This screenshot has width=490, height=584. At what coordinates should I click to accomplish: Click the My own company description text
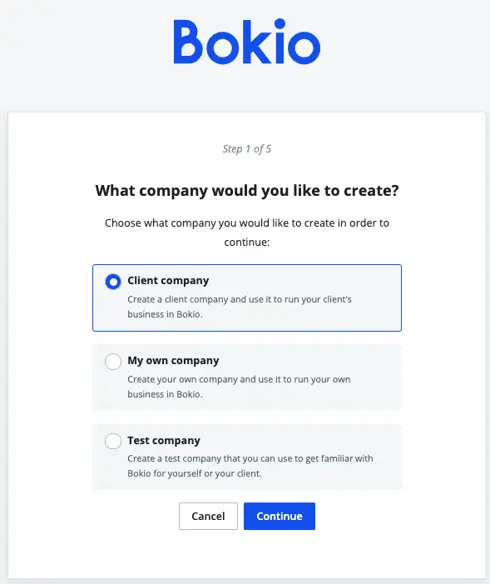(x=239, y=387)
